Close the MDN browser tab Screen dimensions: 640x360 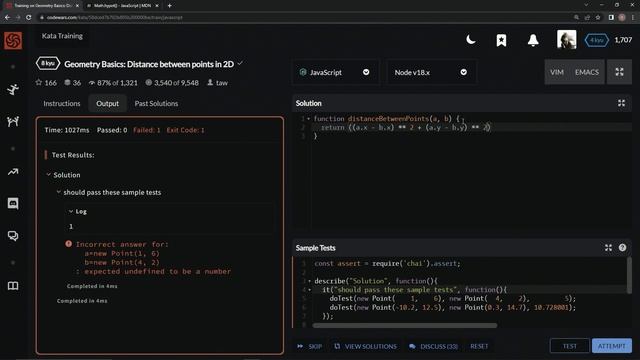pos(157,6)
